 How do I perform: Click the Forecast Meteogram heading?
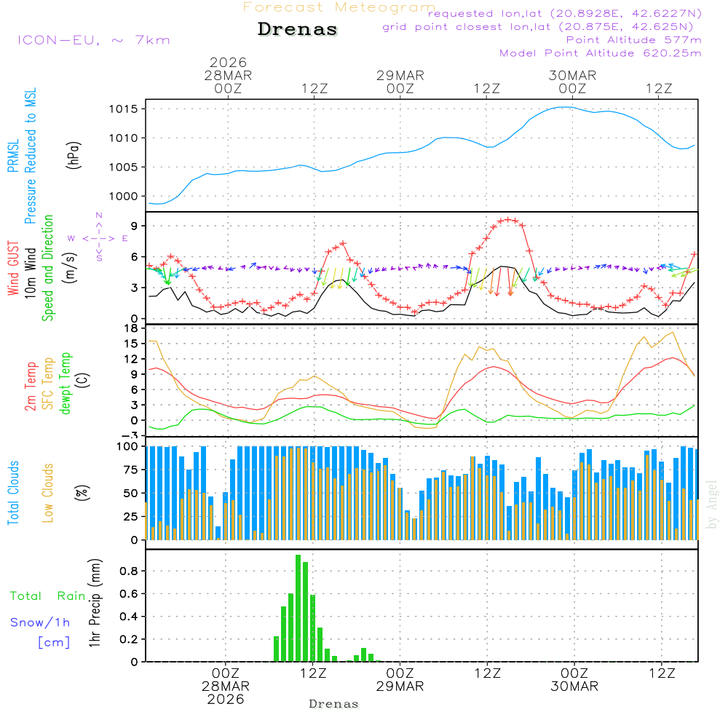[339, 7]
